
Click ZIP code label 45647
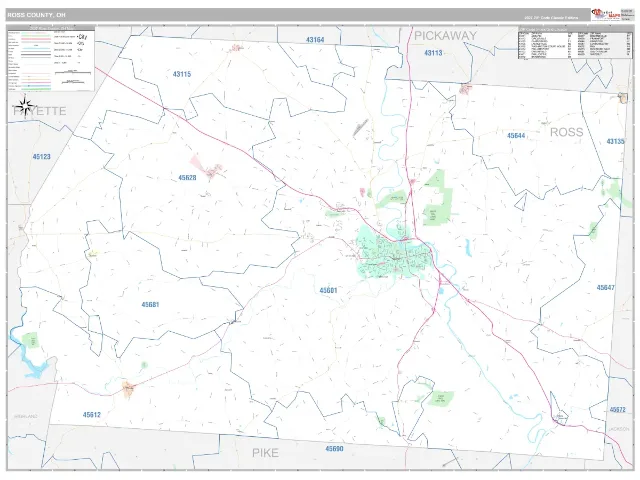point(605,287)
